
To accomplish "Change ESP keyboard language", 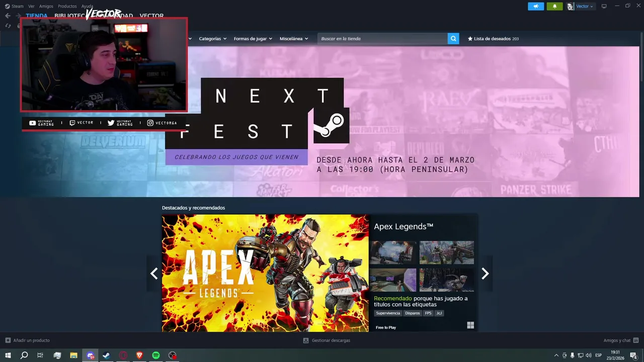I will [599, 355].
